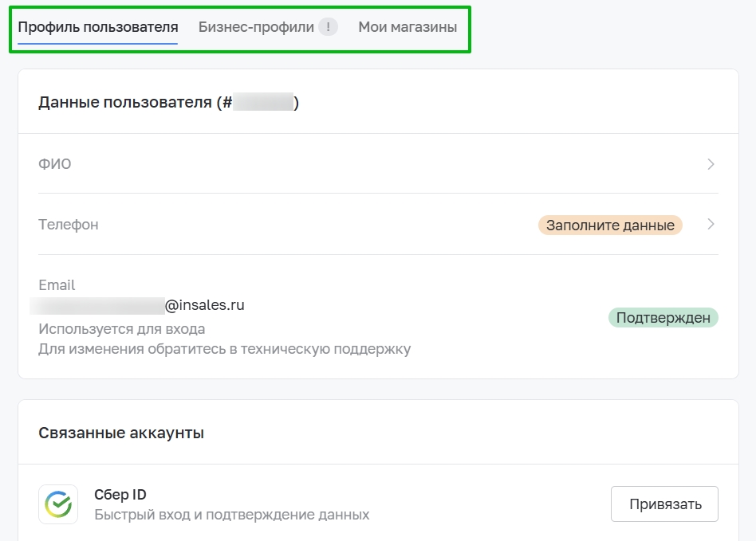Click the Заполните данные orange badge

click(610, 225)
